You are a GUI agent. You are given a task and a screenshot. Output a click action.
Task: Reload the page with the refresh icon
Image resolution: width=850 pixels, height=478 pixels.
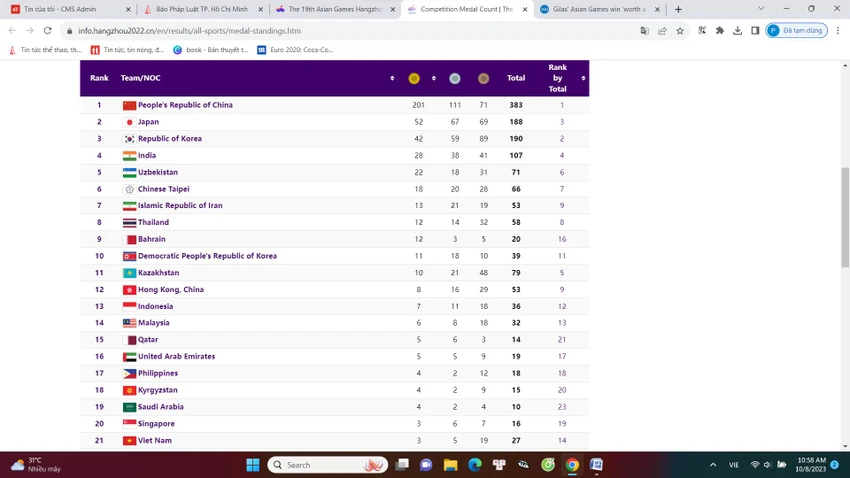pyautogui.click(x=48, y=31)
